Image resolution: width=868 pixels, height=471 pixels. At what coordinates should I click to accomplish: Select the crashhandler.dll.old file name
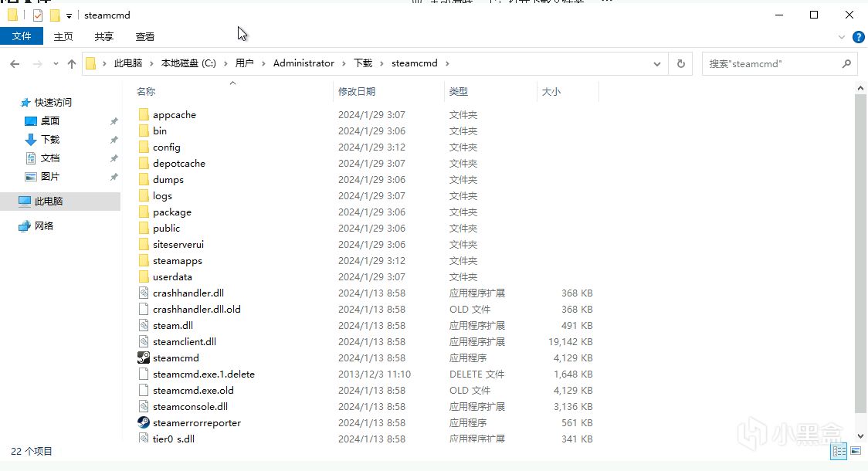196,310
